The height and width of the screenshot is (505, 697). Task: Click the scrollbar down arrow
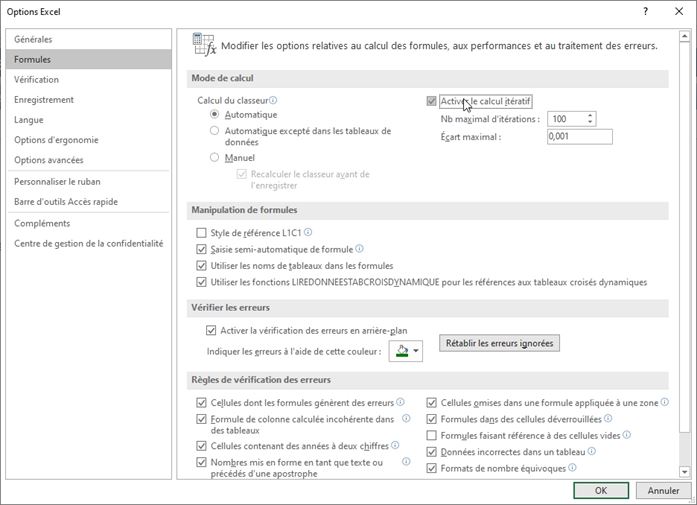point(685,472)
